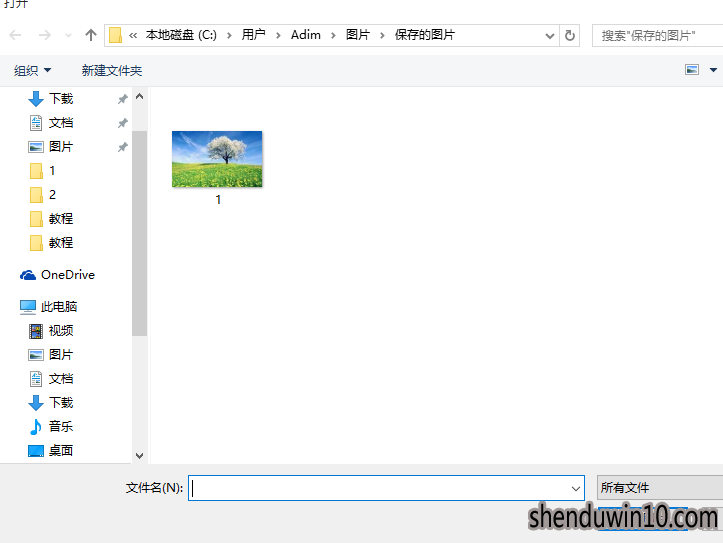Click sidebar scrollbar up arrow
Image resolution: width=723 pixels, height=543 pixels.
tap(139, 96)
